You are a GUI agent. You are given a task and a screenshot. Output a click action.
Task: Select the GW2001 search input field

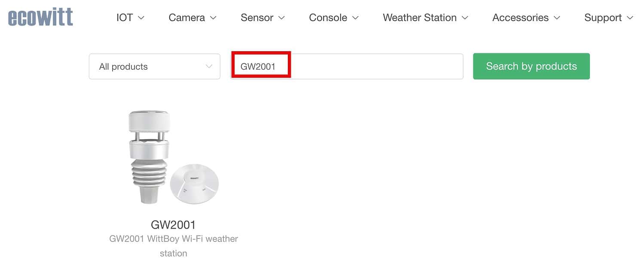[346, 66]
